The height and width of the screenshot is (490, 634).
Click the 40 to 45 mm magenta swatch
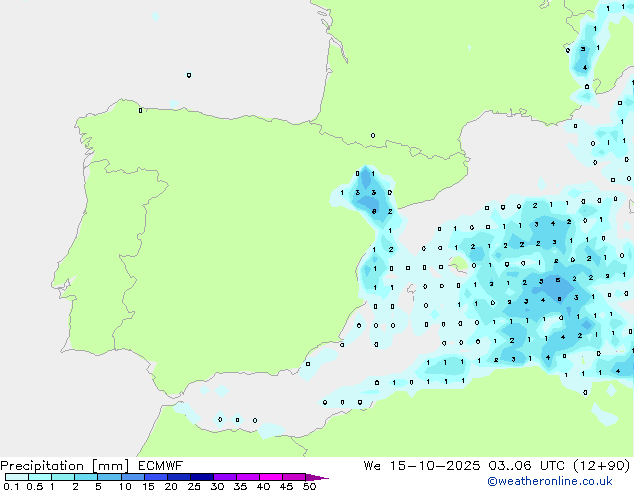pos(271,477)
